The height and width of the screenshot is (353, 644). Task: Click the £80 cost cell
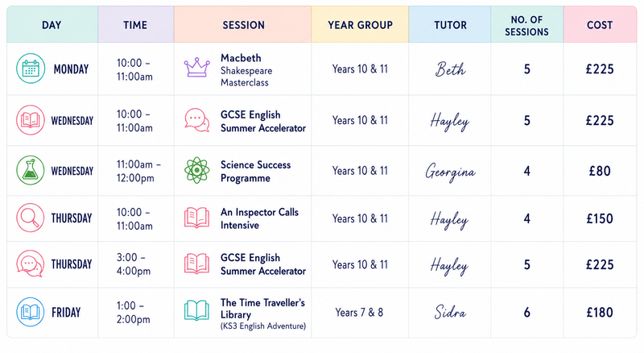click(x=600, y=171)
